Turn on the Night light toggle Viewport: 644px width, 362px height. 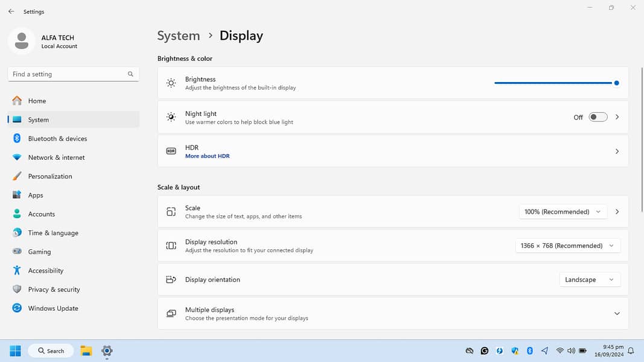pos(598,117)
